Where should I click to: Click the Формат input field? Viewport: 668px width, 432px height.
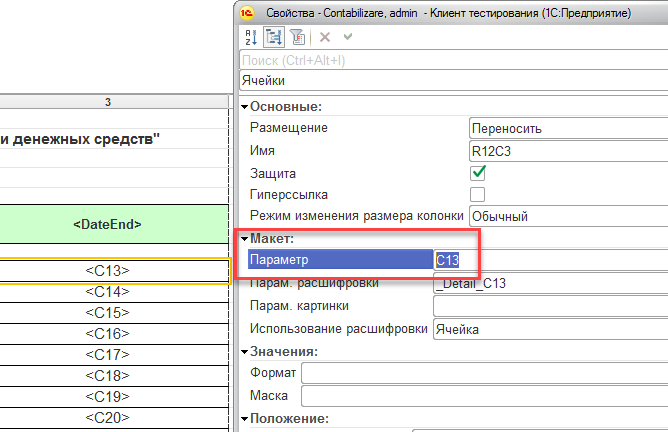coord(484,373)
